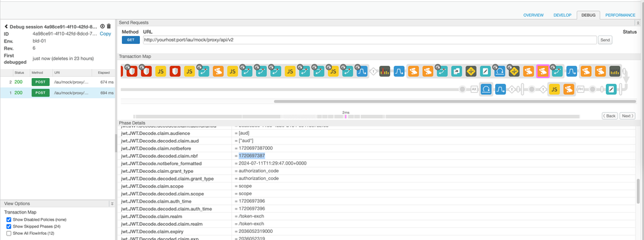
Task: Click the AX flow marker
Action: 474,89
